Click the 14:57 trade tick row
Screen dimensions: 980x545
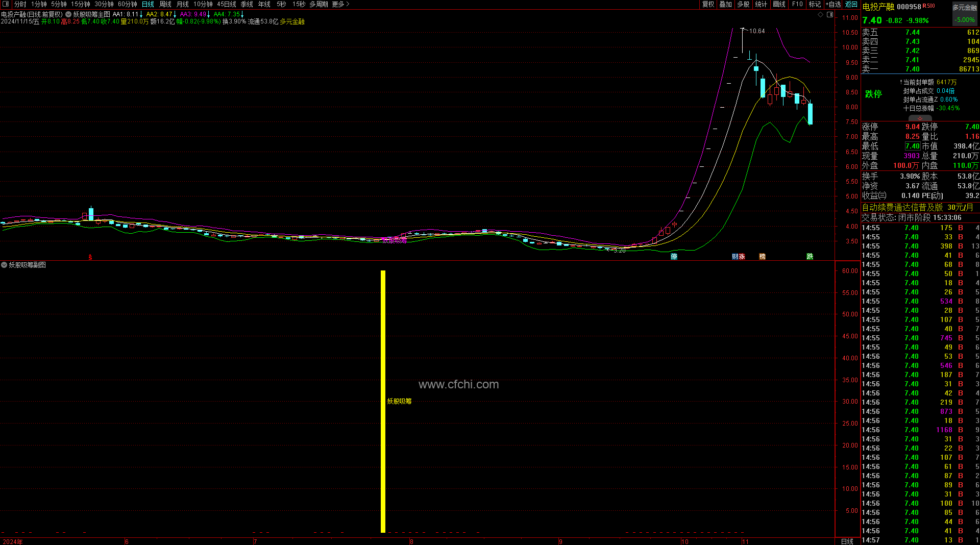[x=920, y=540]
